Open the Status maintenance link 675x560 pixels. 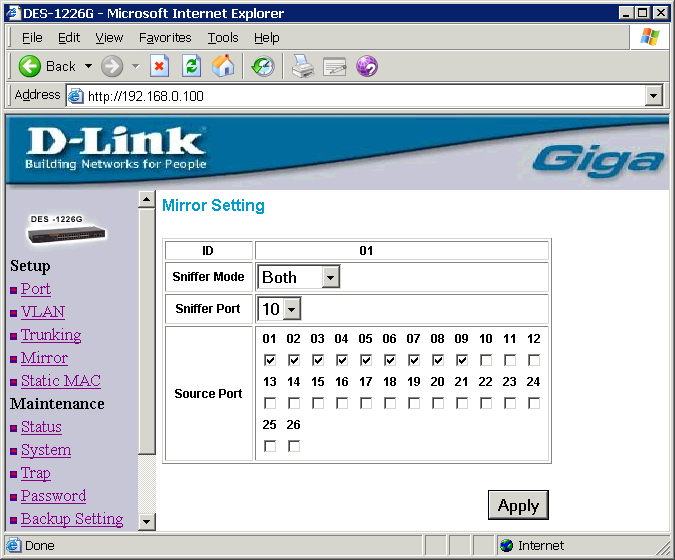pos(41,427)
